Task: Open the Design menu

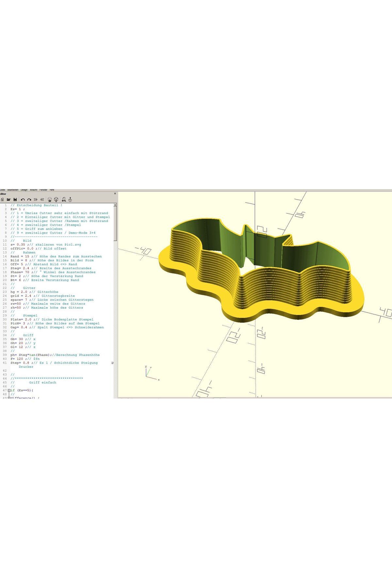Action: pyautogui.click(x=24, y=190)
